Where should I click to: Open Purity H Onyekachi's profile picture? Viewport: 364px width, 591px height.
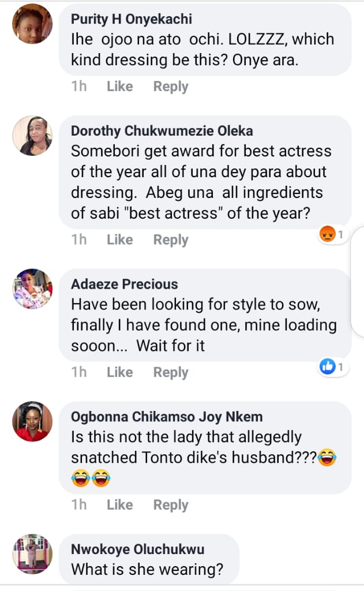tap(32, 24)
